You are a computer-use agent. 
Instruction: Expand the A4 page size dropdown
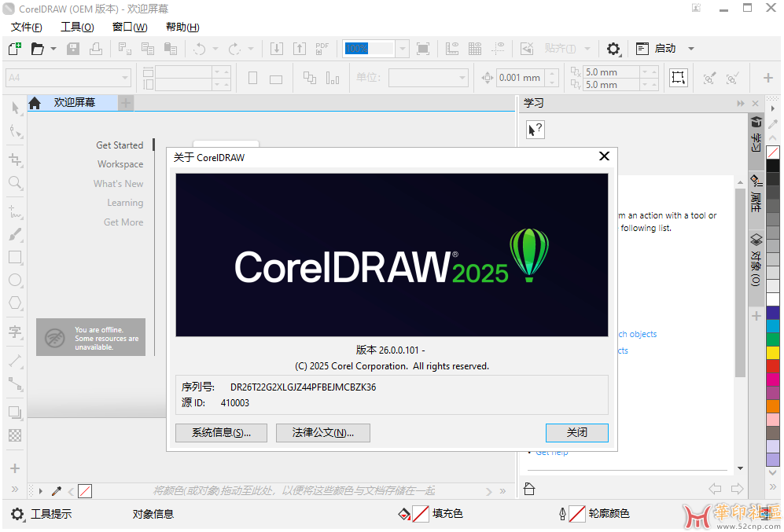pos(124,78)
